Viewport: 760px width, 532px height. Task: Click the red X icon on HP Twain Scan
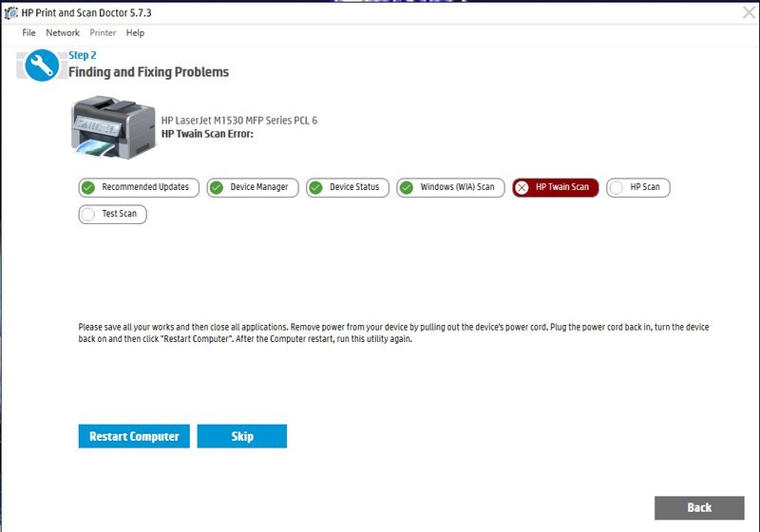(522, 187)
